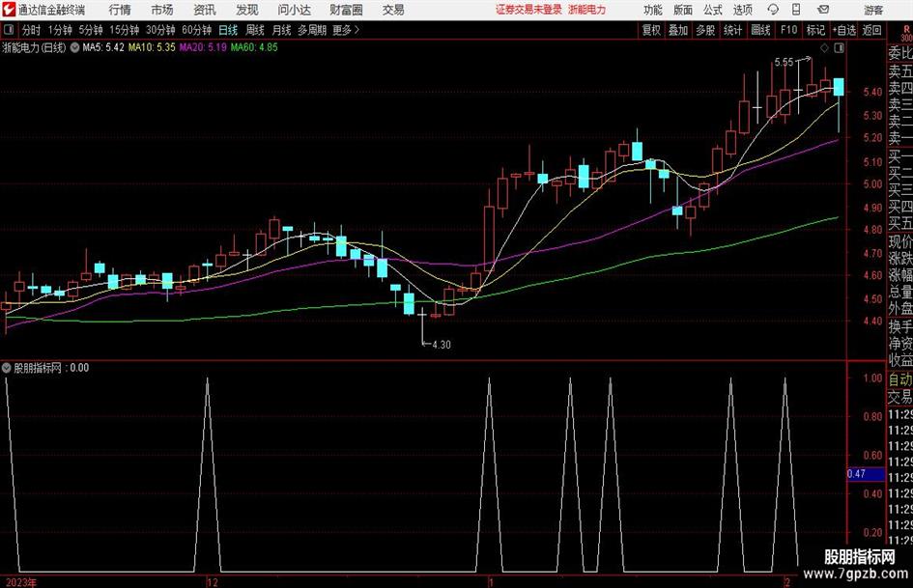Click the 返回 back button
Image resolution: width=913 pixels, height=588 pixels.
[x=871, y=30]
